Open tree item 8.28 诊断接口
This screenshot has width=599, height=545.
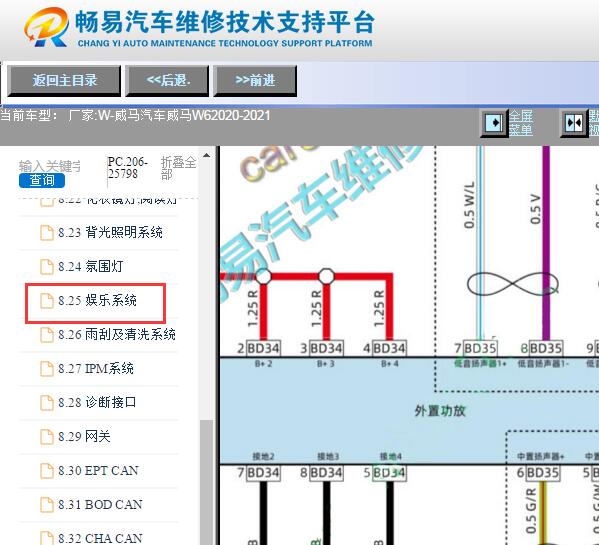coord(97,402)
